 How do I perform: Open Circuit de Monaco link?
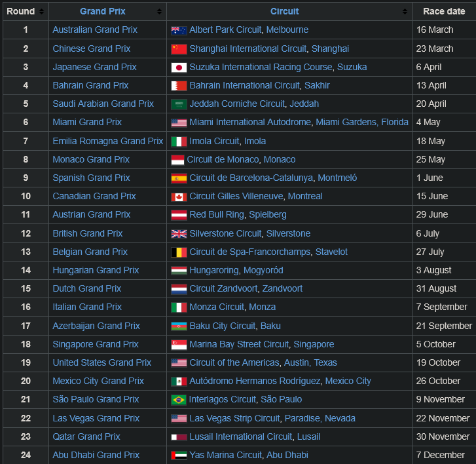point(223,159)
